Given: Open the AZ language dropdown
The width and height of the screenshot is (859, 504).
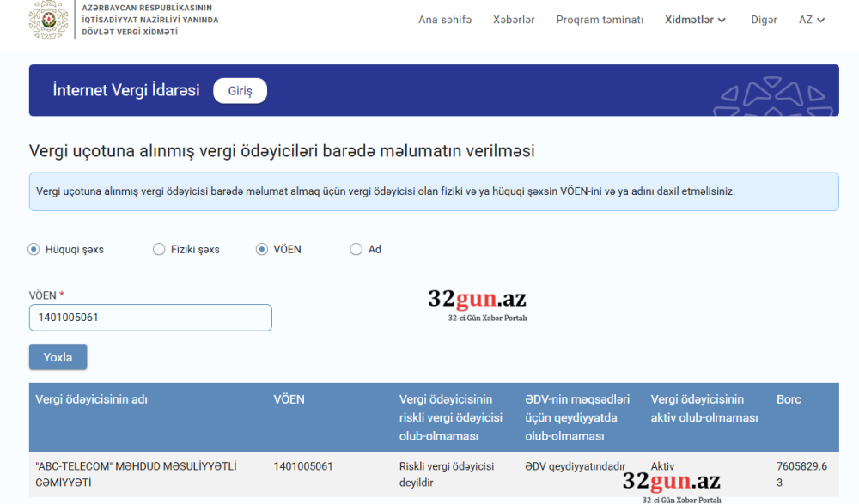Looking at the screenshot, I should pos(812,20).
